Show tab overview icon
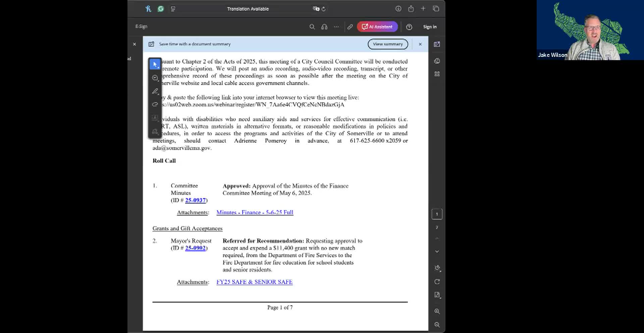 click(436, 9)
